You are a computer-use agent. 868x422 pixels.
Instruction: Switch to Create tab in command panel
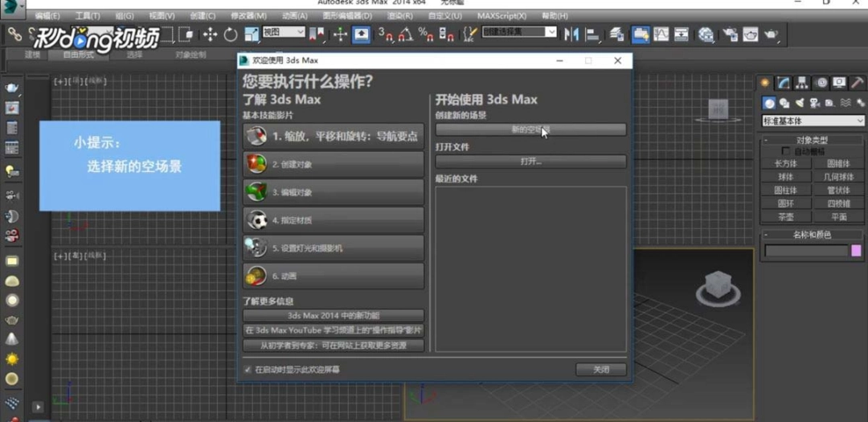[x=766, y=83]
